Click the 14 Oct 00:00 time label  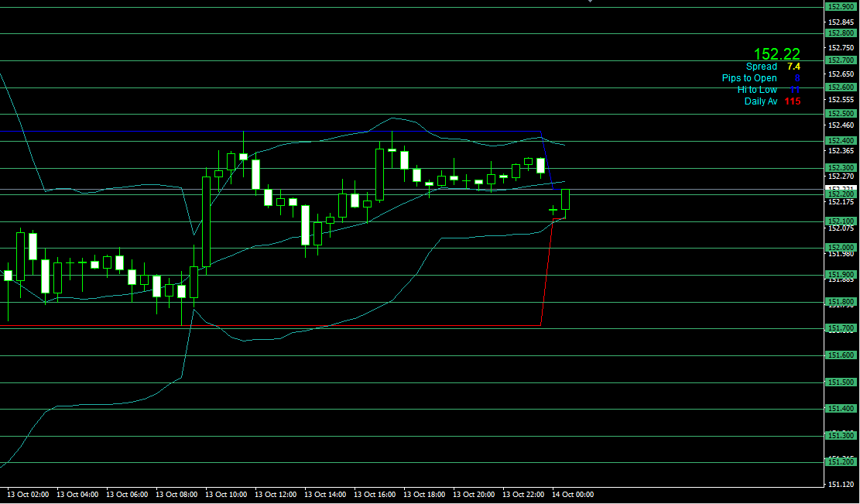[573, 494]
